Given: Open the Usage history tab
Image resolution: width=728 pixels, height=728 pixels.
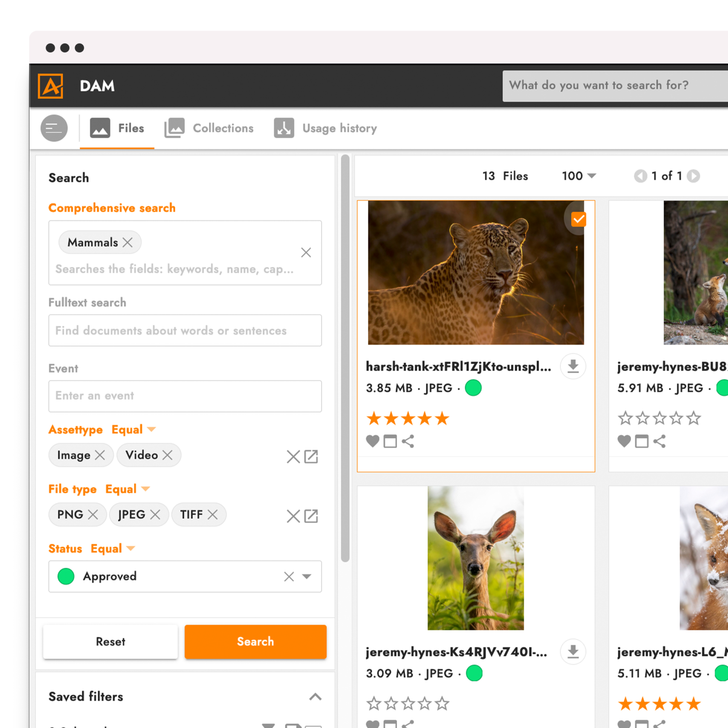Looking at the screenshot, I should pos(326,128).
